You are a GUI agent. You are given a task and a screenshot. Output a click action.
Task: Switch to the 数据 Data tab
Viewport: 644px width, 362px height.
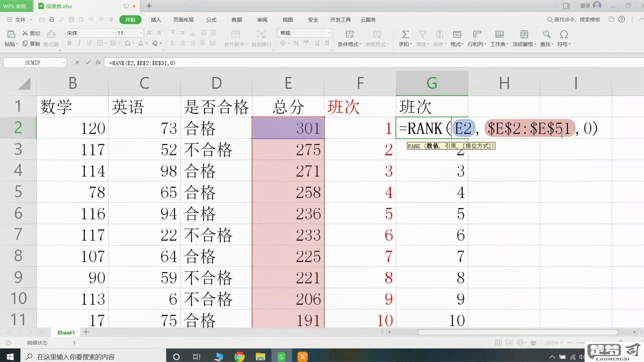click(x=236, y=20)
